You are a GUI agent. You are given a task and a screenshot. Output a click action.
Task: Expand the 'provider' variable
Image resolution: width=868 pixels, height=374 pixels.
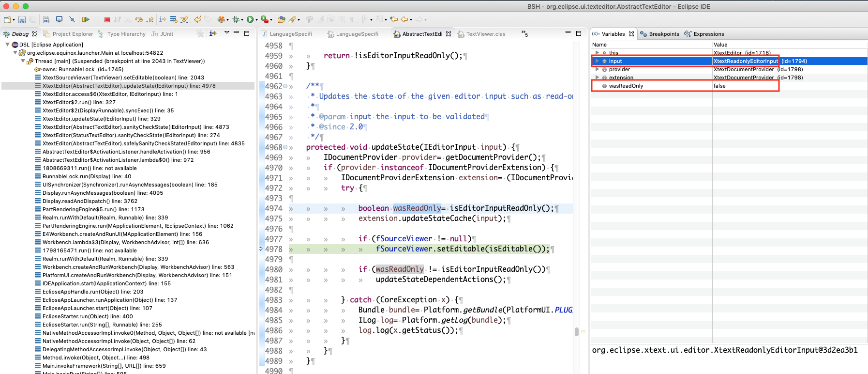tap(597, 69)
